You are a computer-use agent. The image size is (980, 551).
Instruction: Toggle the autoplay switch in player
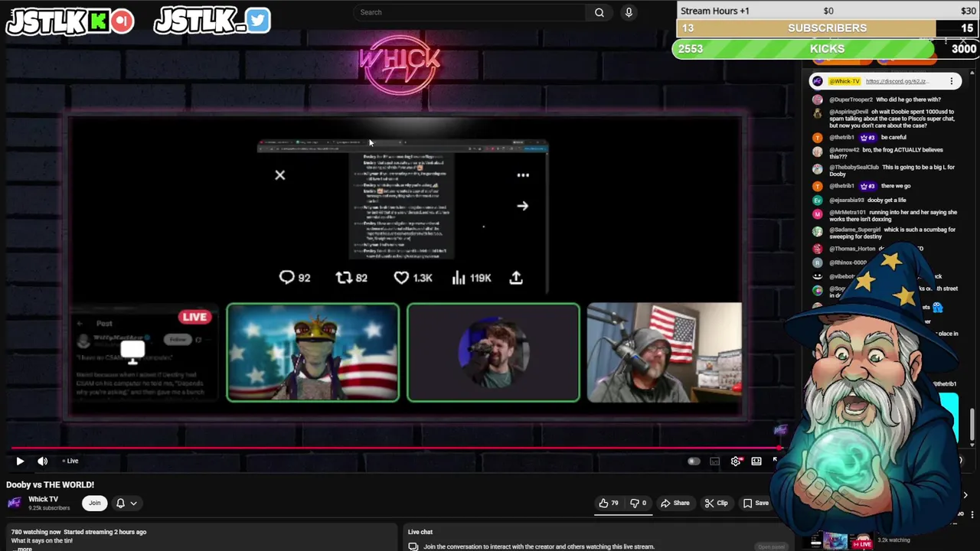(694, 461)
